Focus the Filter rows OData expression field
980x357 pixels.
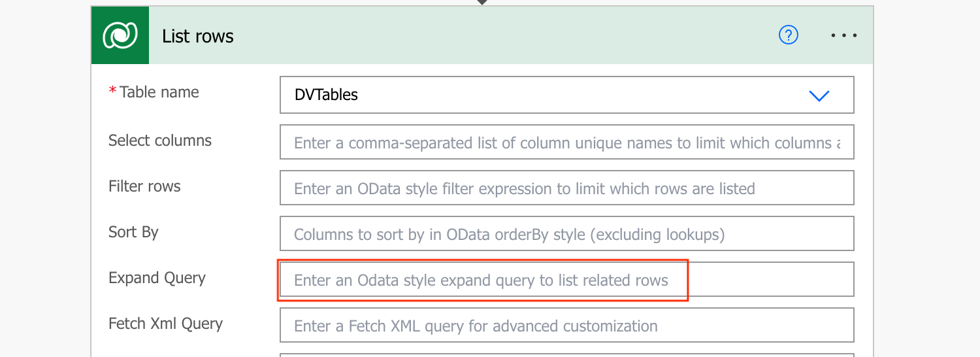pyautogui.click(x=566, y=188)
